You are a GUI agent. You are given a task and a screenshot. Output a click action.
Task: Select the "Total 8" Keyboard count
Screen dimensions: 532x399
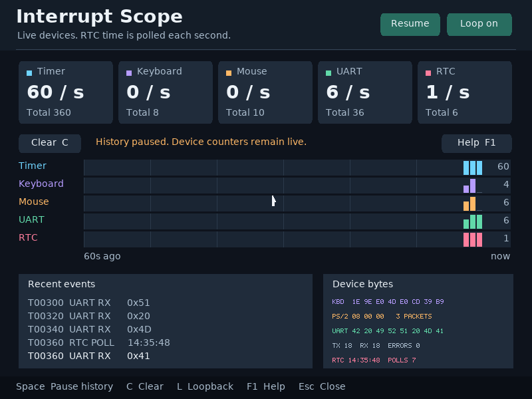(x=142, y=112)
